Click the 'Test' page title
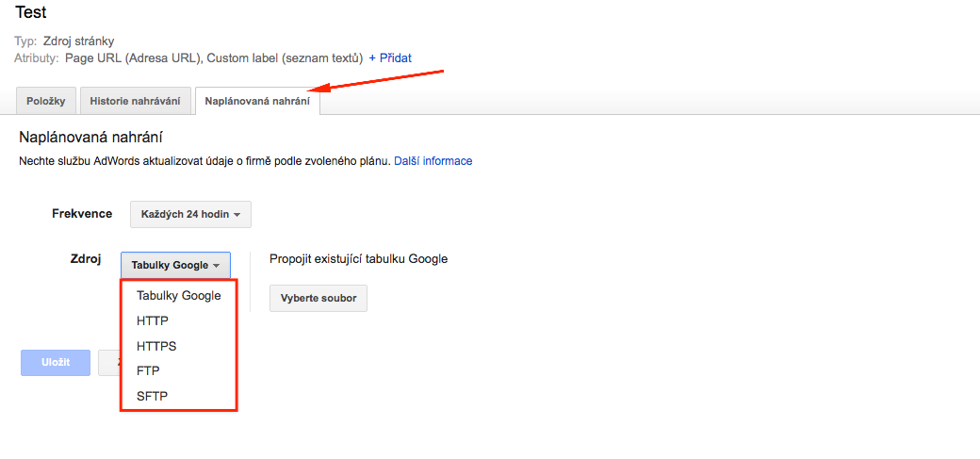 pos(31,12)
